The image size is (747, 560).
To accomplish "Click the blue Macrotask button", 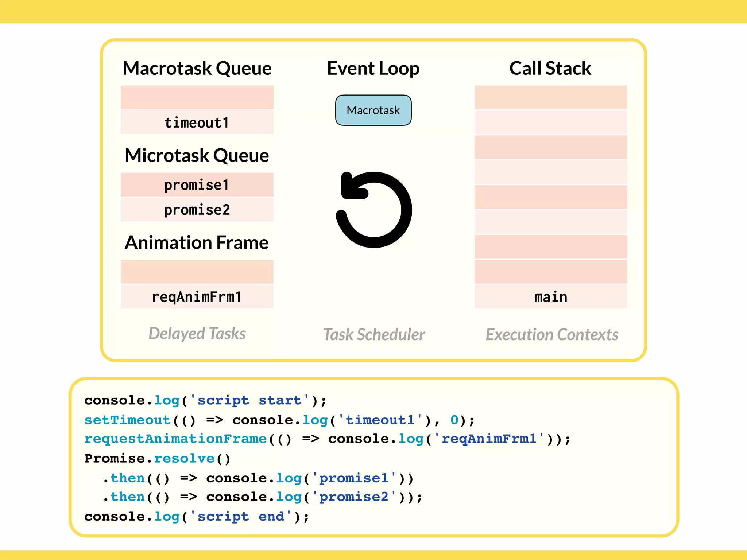I will pyautogui.click(x=373, y=110).
